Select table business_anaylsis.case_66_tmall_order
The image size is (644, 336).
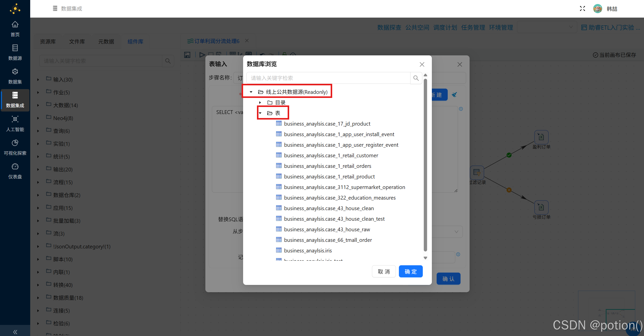(x=328, y=240)
